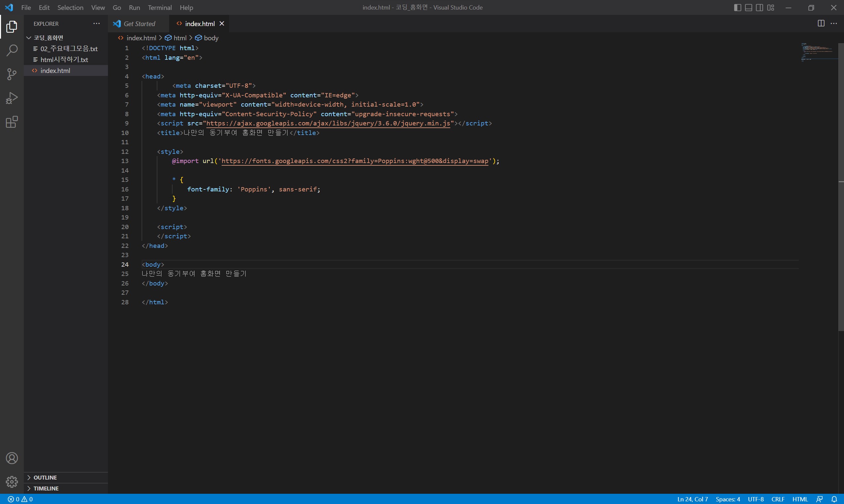Open the notifications bell in status bar

click(834, 499)
